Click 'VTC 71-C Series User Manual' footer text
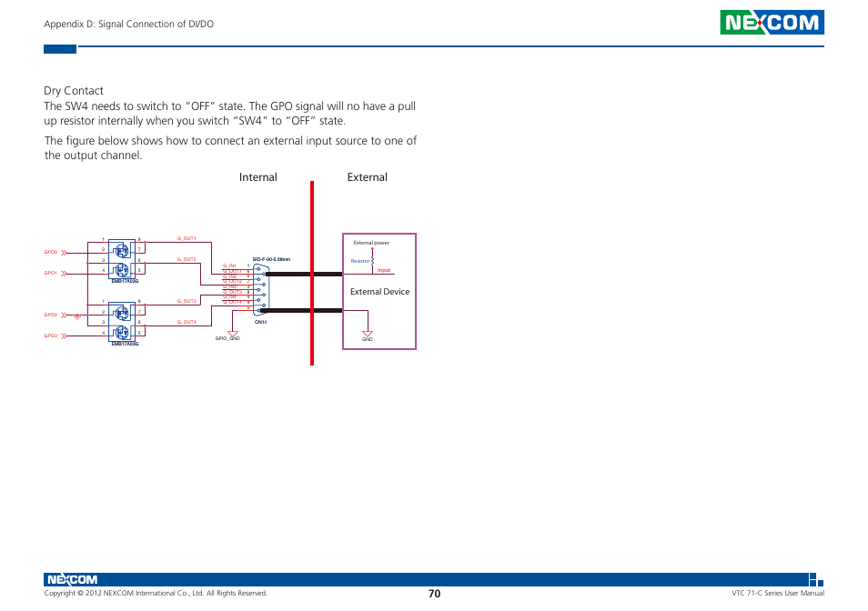The height and width of the screenshot is (611, 868). tap(778, 594)
